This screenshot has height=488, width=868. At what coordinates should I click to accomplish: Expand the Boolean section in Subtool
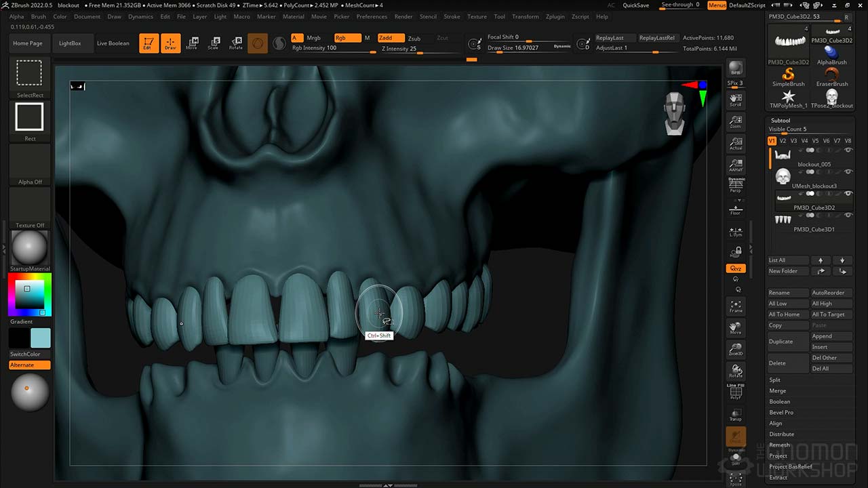point(779,401)
